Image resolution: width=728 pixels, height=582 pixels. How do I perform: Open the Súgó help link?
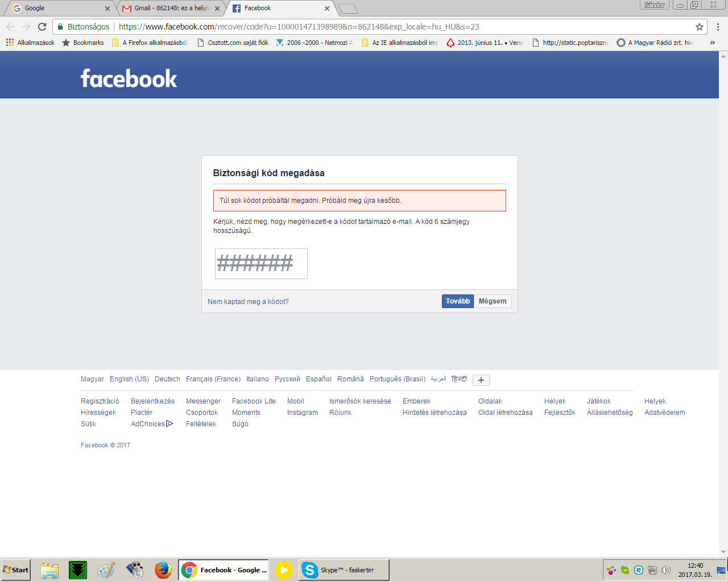tap(240, 424)
